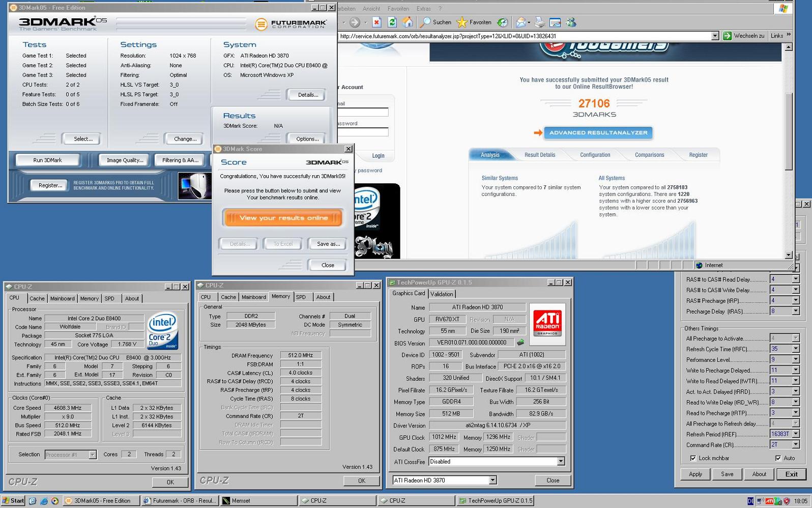The width and height of the screenshot is (812, 508).
Task: Click the Start button
Action: point(13,501)
